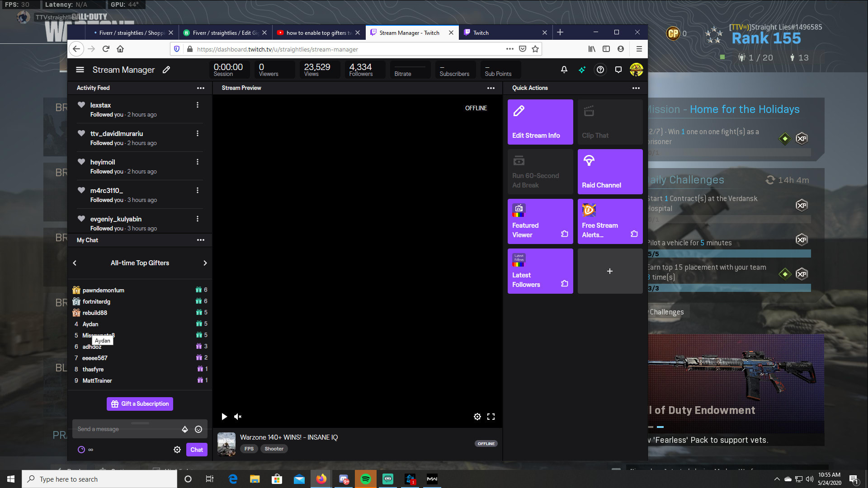
Task: Go to next leaderboard with right chevron
Action: click(205, 263)
